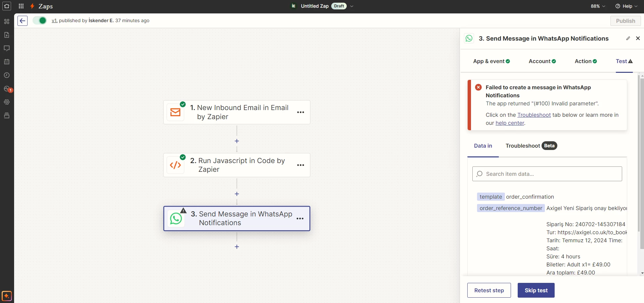Click Süre: 4 hours line
This screenshot has width=644, height=303.
pos(563,256)
